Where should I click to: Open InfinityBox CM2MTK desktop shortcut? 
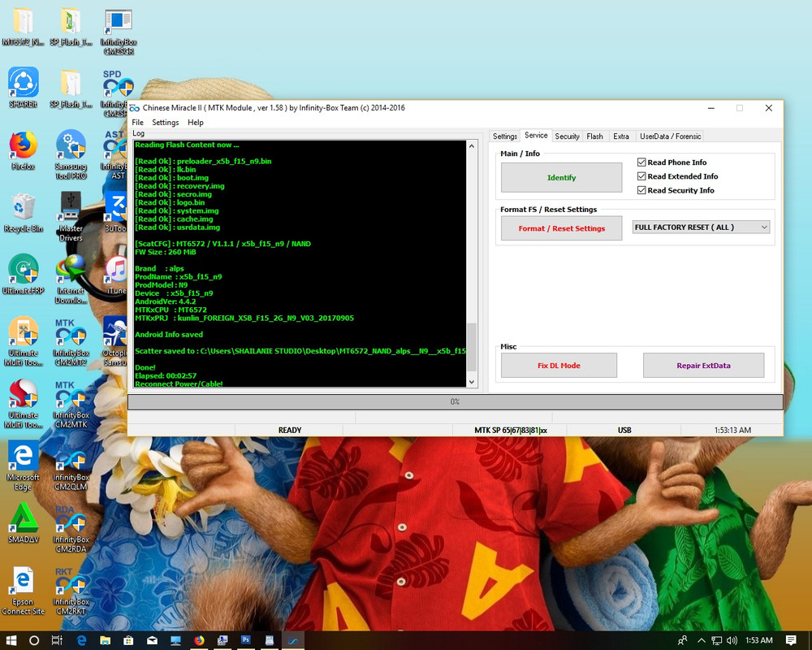click(x=71, y=404)
